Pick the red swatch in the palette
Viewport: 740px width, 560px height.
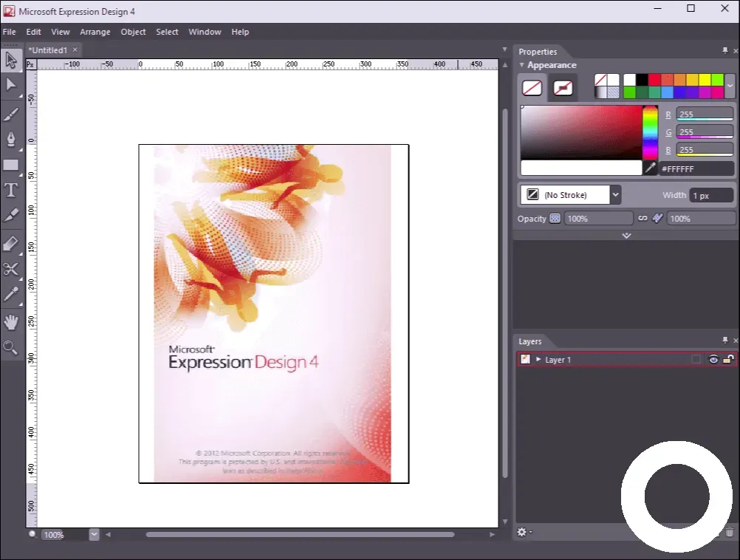click(654, 80)
